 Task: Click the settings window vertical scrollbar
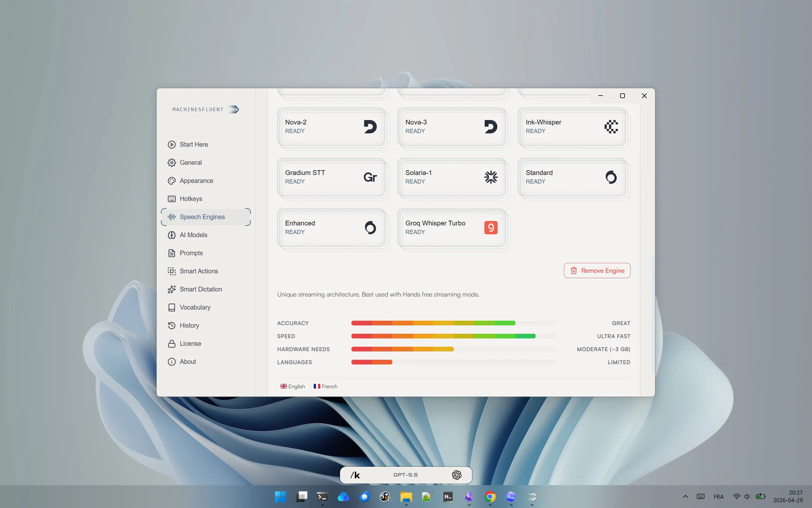(x=653, y=315)
